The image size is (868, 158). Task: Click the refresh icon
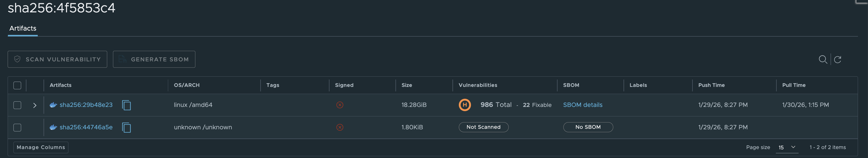[838, 60]
